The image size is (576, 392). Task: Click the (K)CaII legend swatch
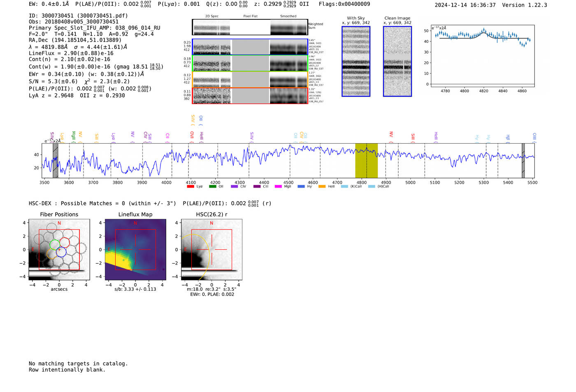point(344,186)
